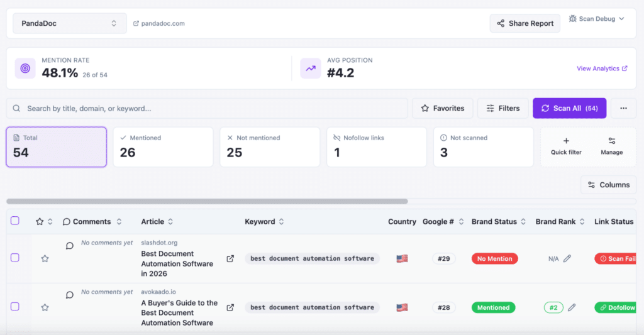Click the #28 Google rank badge
Screen dimensions: 644x335
coord(443,307)
